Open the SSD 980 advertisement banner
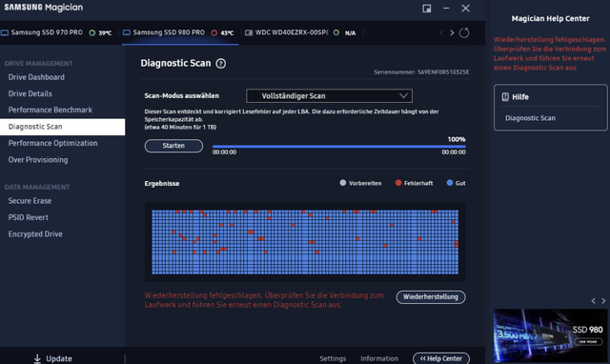The image size is (610, 364). point(551,335)
